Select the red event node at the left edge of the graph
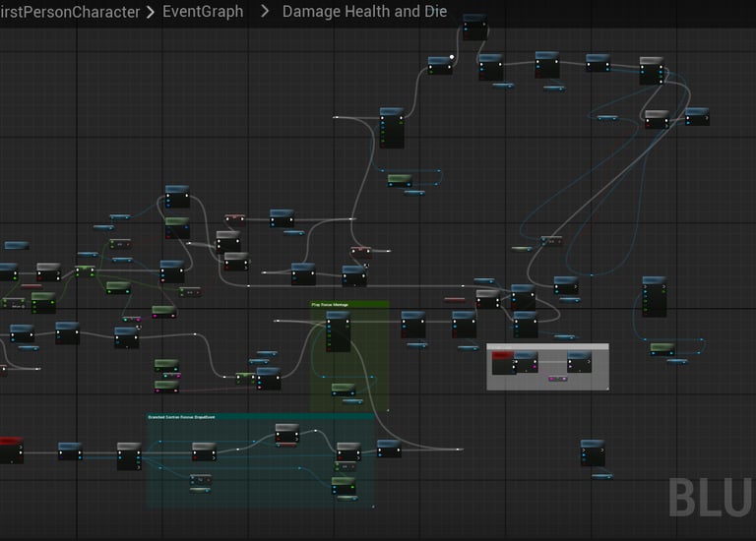The image size is (756, 541). [11, 450]
